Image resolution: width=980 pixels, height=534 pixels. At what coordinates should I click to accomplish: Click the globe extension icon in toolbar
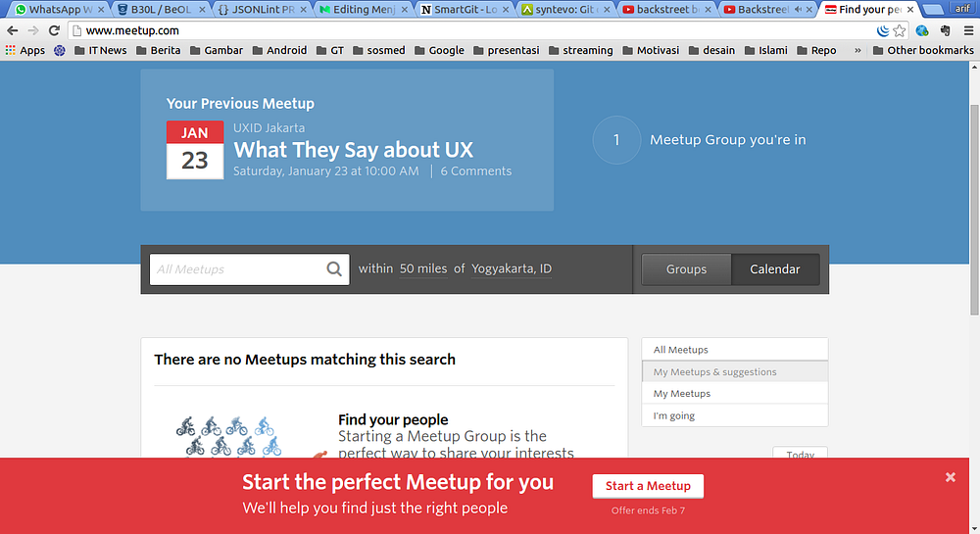point(922,30)
